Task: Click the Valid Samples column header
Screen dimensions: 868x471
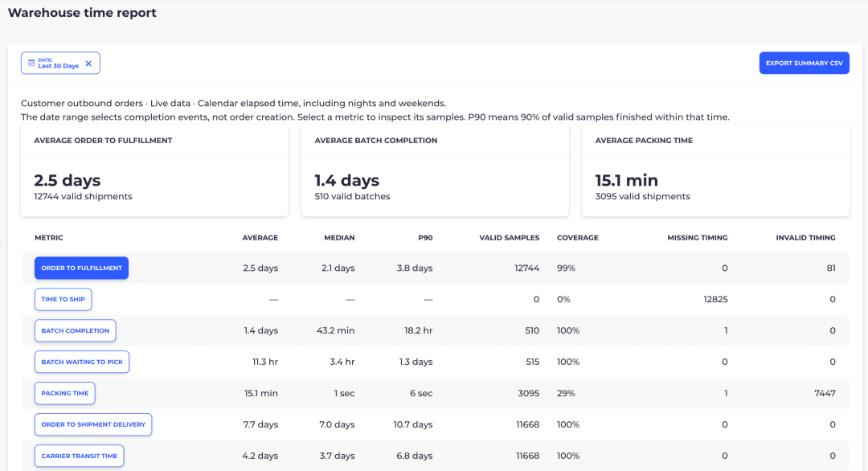Action: pos(510,238)
